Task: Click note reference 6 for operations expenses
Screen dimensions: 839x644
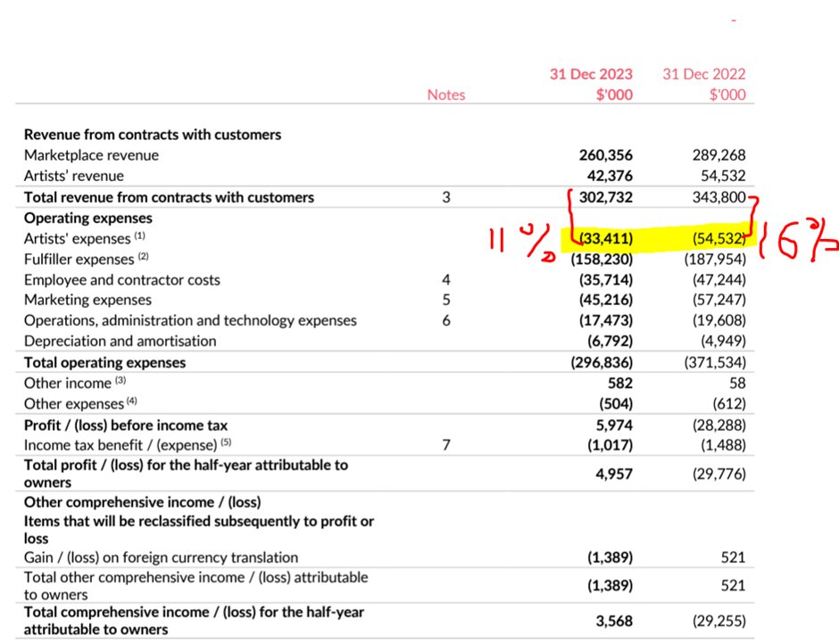Action: (446, 320)
